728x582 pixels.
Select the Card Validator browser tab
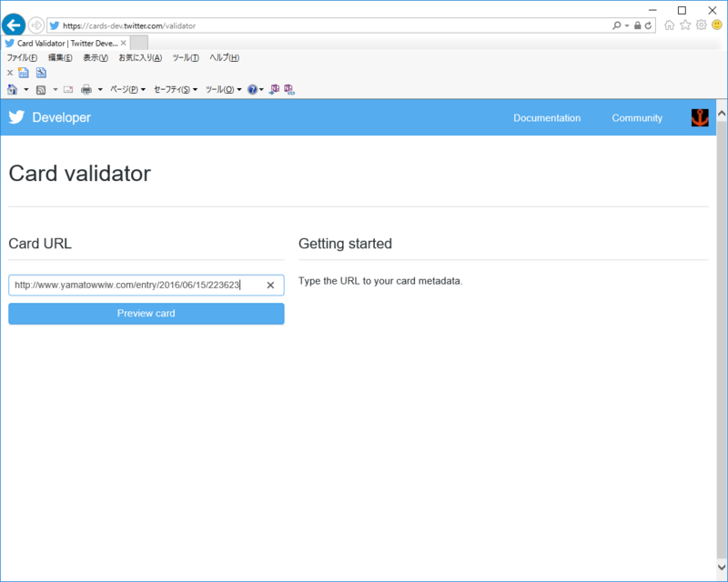tap(65, 43)
